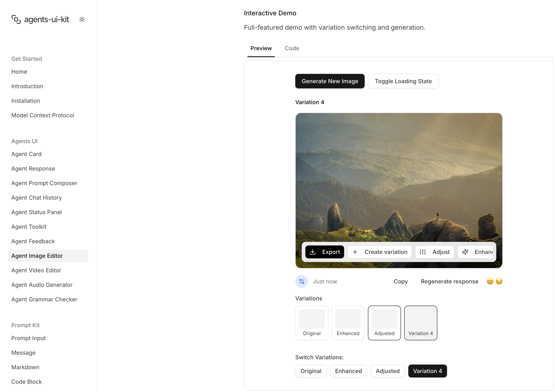Image resolution: width=555 pixels, height=392 pixels.
Task: Click the blue agent avatar icon
Action: coord(302,282)
